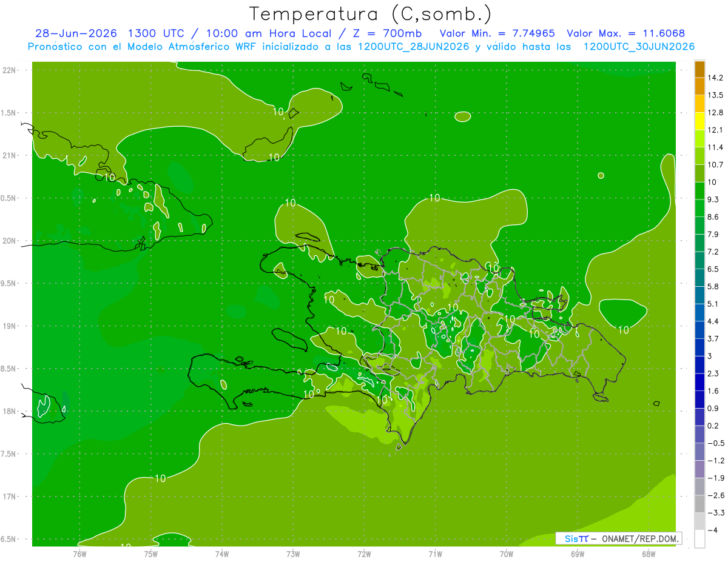Click the legend swatch between 11.4 and 12.1
The width and height of the screenshot is (728, 562).
[x=699, y=139]
